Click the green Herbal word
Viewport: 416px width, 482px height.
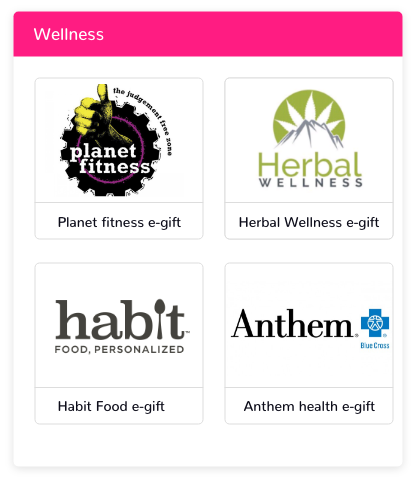click(x=310, y=165)
